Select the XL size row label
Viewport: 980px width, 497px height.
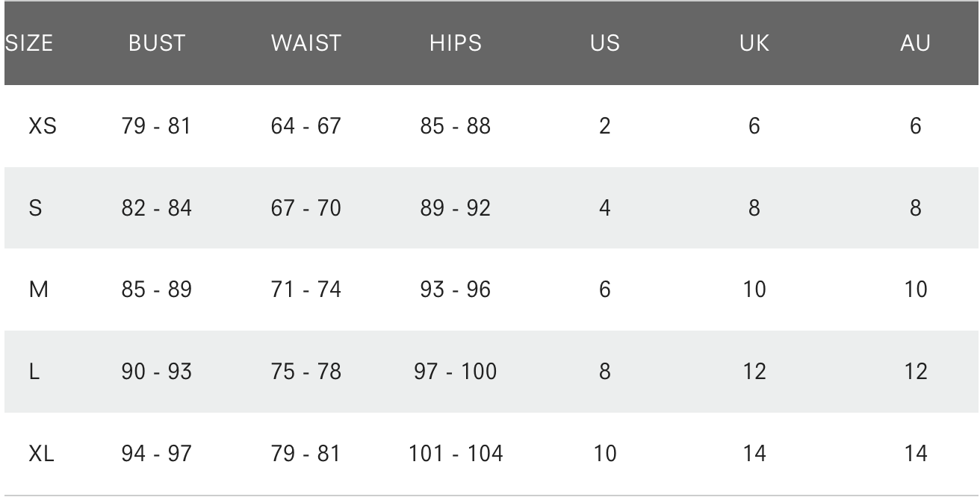(x=40, y=453)
